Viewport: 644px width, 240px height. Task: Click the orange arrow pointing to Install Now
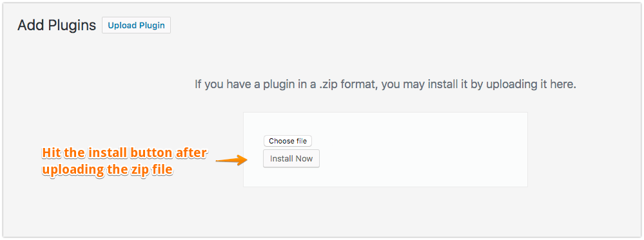(x=231, y=160)
